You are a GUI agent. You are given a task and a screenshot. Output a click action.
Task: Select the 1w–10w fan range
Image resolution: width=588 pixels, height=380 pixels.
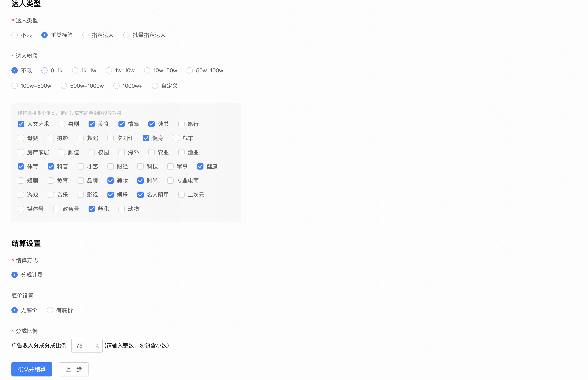click(109, 71)
